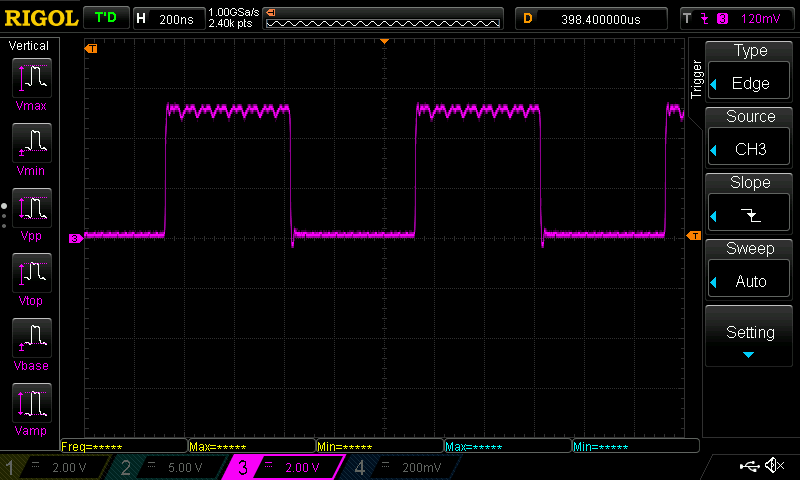
Task: Click the RIGOL logo
Action: click(x=41, y=18)
